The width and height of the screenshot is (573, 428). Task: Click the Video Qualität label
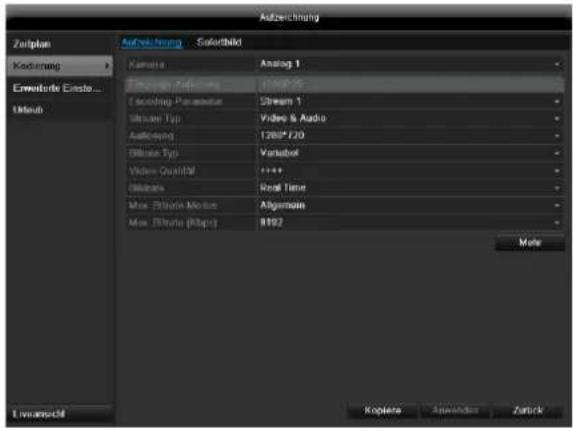point(162,171)
